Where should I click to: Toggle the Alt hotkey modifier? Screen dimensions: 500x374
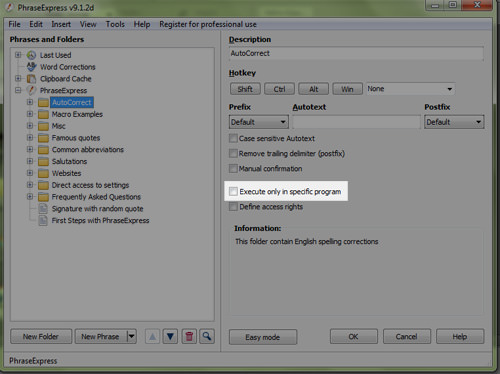(313, 89)
